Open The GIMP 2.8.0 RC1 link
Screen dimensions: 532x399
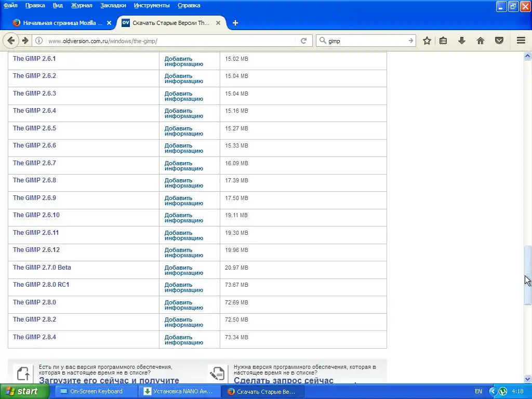click(41, 285)
